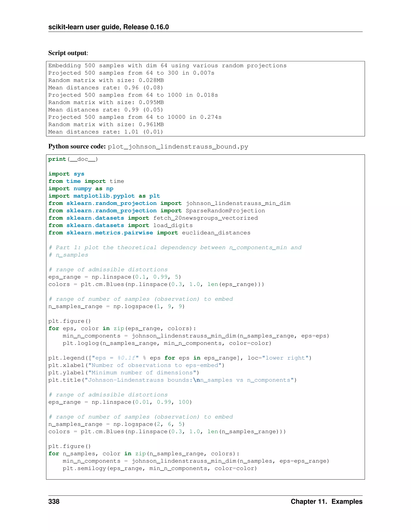Click comment '# Part 1: plot the theoretical dependency'
411x532 pixels.
point(175,248)
